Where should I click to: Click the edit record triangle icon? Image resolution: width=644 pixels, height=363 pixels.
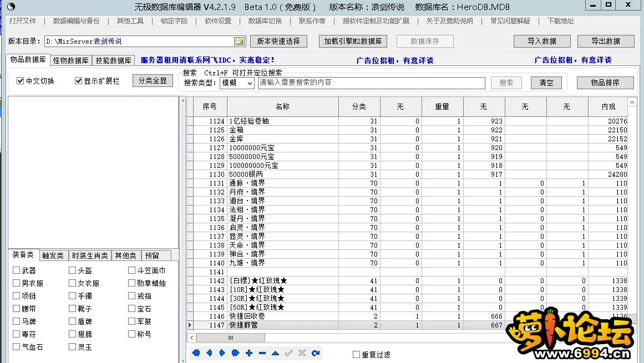(x=275, y=353)
